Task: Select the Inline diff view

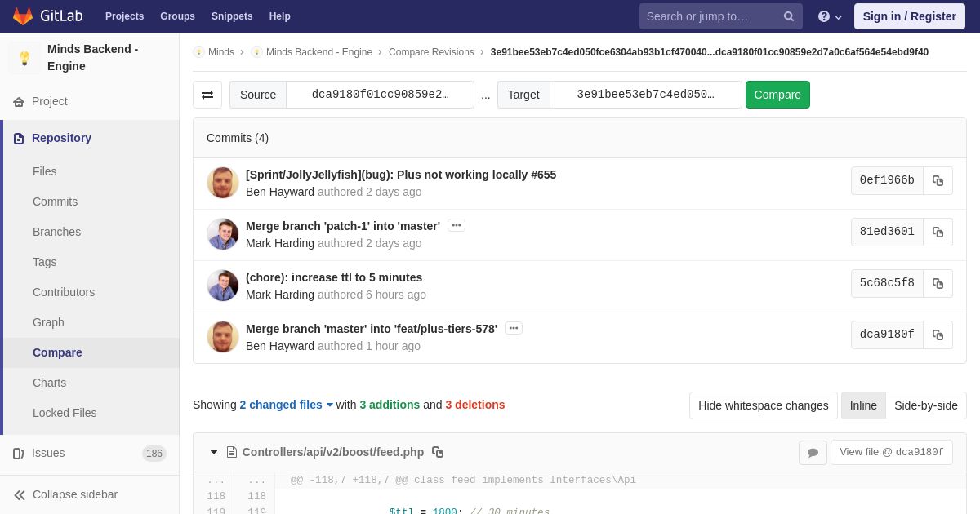Action: click(863, 405)
